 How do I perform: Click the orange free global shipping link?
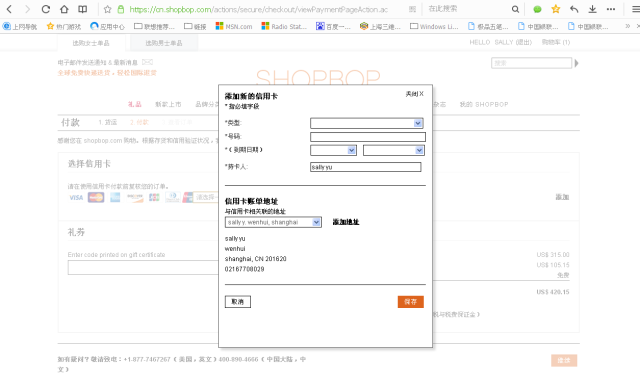click(x=107, y=73)
